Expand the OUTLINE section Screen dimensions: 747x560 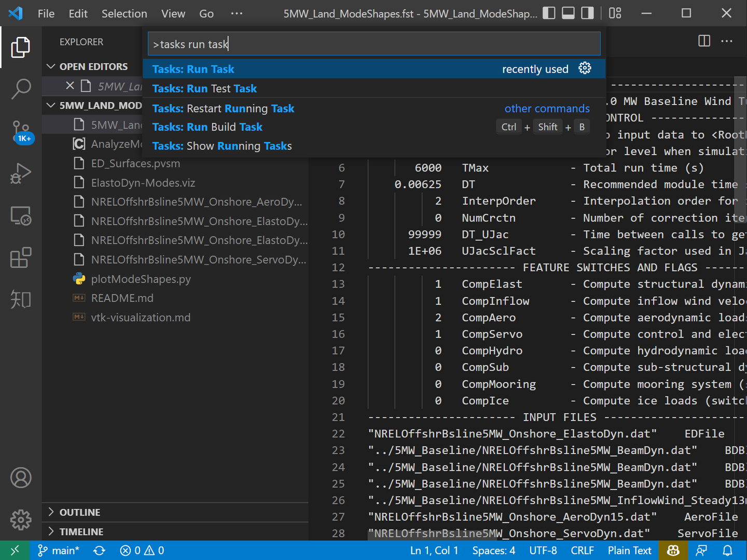[x=79, y=512]
